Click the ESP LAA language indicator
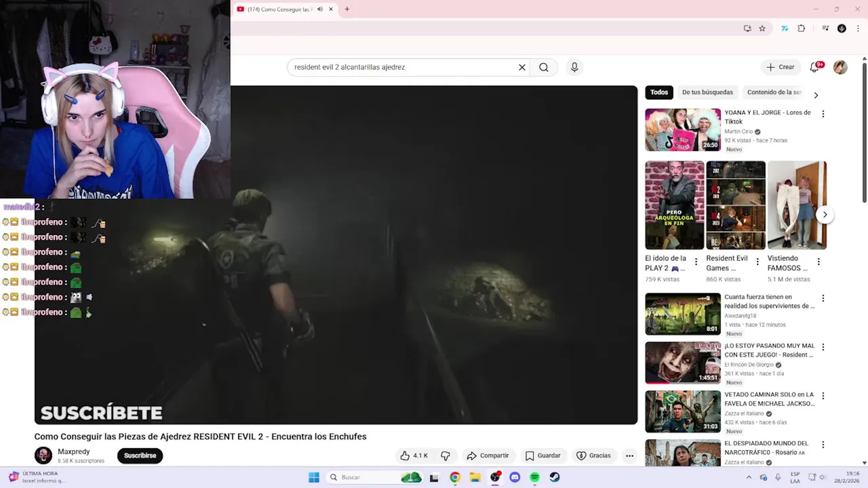868x488 pixels. (795, 477)
